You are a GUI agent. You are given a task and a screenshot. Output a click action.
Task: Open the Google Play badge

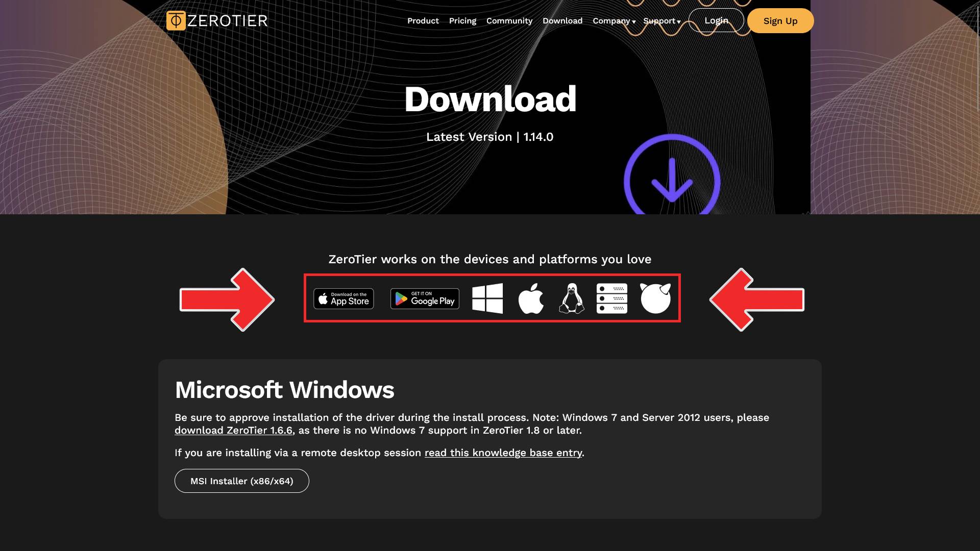[x=425, y=298]
